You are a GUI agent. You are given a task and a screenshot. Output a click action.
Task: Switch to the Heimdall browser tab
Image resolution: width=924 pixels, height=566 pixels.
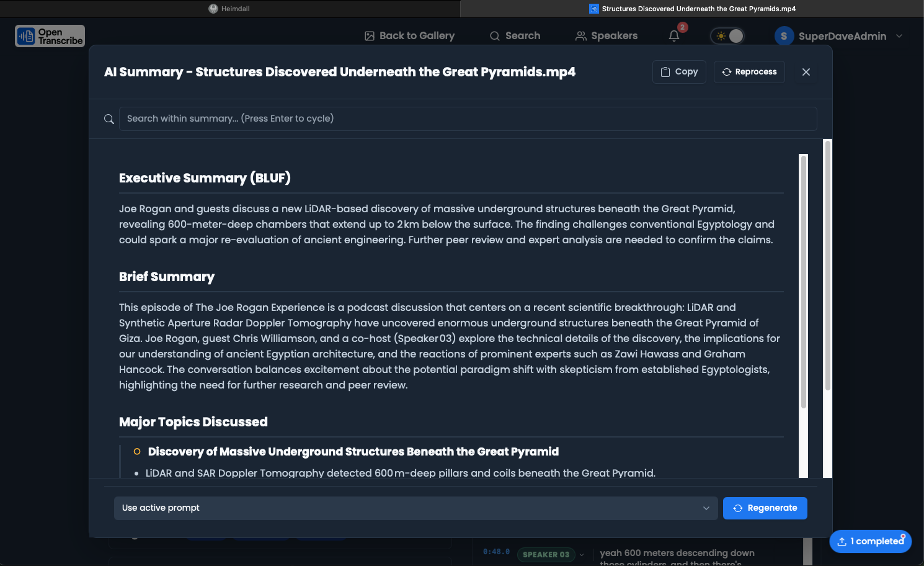pos(229,9)
